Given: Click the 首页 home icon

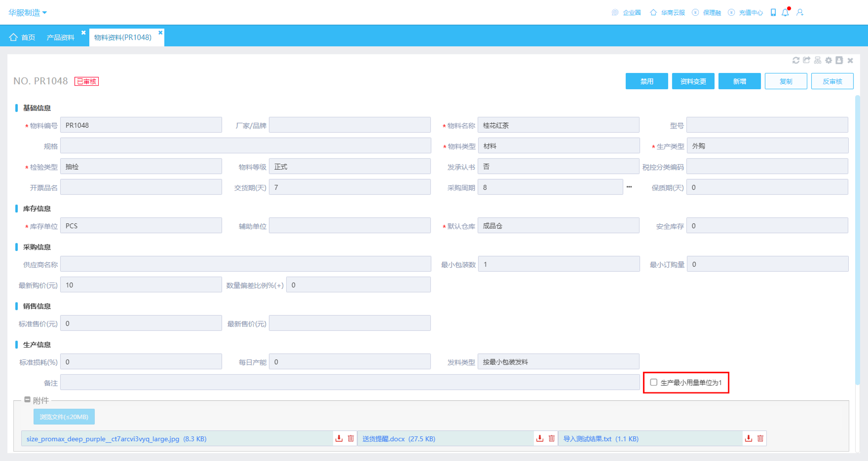Looking at the screenshot, I should point(13,37).
